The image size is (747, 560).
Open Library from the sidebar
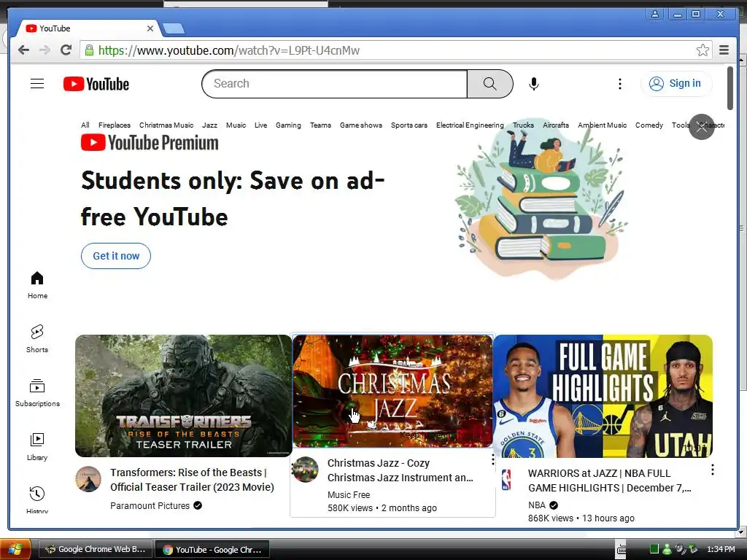click(x=37, y=447)
